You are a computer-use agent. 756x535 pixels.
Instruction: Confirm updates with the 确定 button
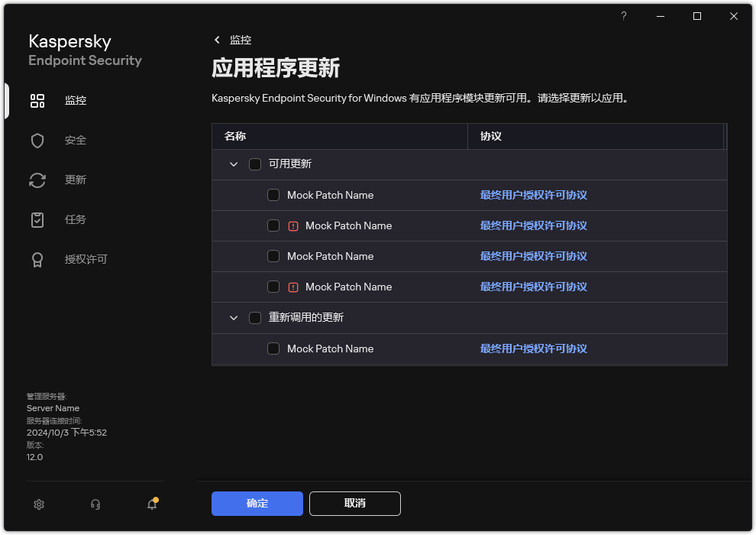point(257,504)
